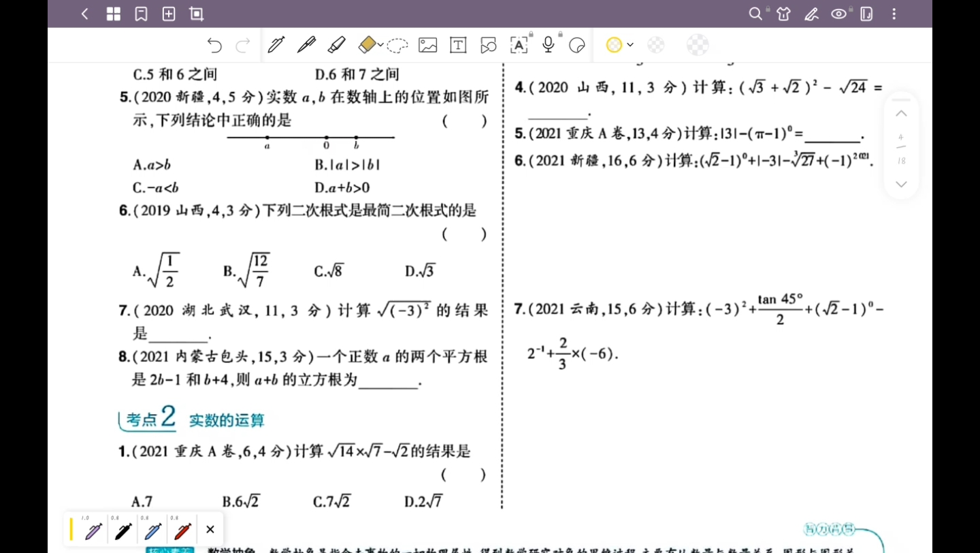Add a text box
Viewport: 980px width, 553px height.
(x=457, y=45)
